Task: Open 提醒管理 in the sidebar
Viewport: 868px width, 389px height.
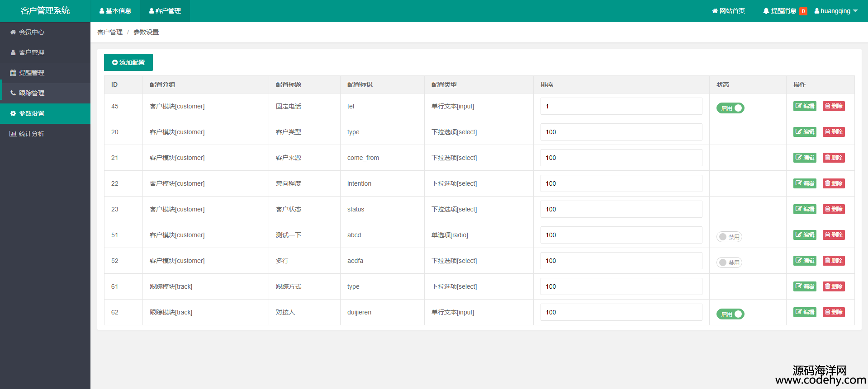Action: pos(45,73)
